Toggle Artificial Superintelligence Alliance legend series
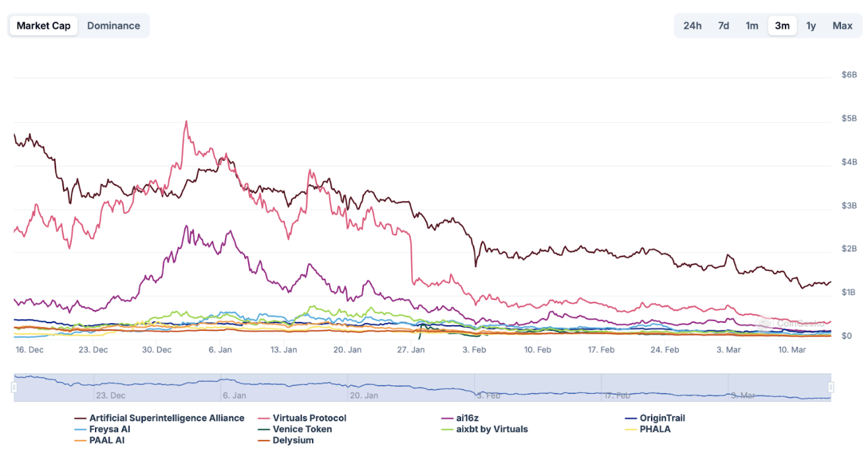This screenshot has width=868, height=476. tap(166, 418)
